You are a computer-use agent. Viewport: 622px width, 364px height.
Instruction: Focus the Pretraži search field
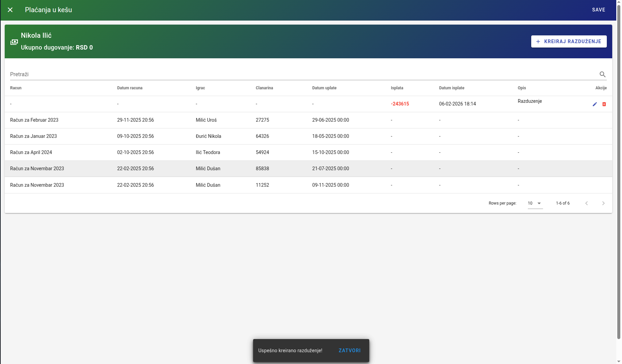[300, 74]
